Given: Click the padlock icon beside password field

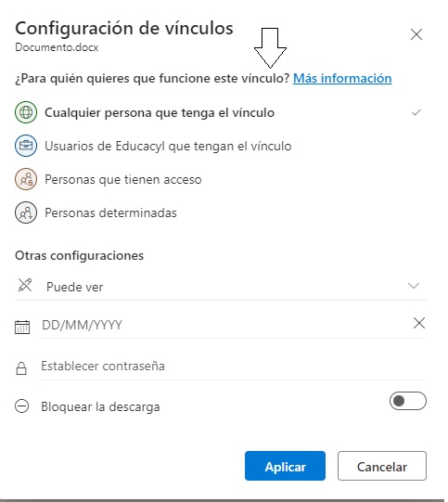Looking at the screenshot, I should (21, 368).
